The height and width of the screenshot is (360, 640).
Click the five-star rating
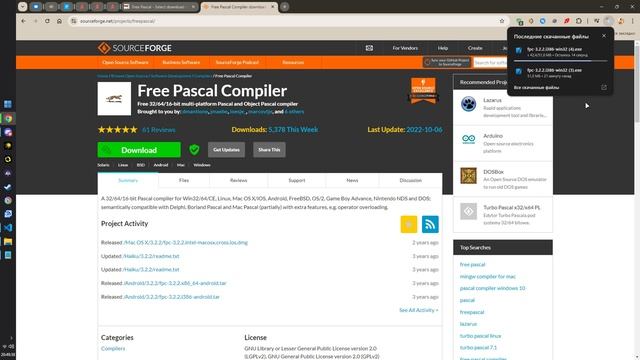(118, 130)
